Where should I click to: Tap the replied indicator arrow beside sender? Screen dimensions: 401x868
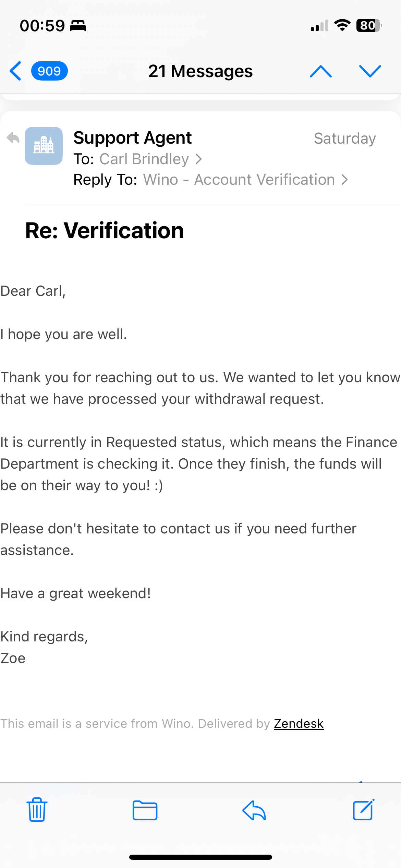pyautogui.click(x=13, y=138)
